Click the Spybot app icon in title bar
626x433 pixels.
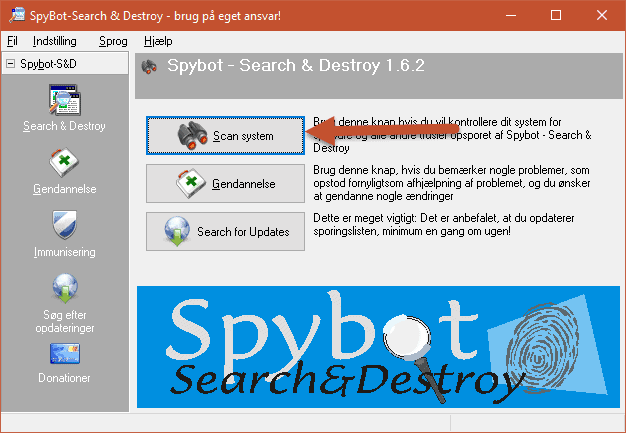point(16,15)
